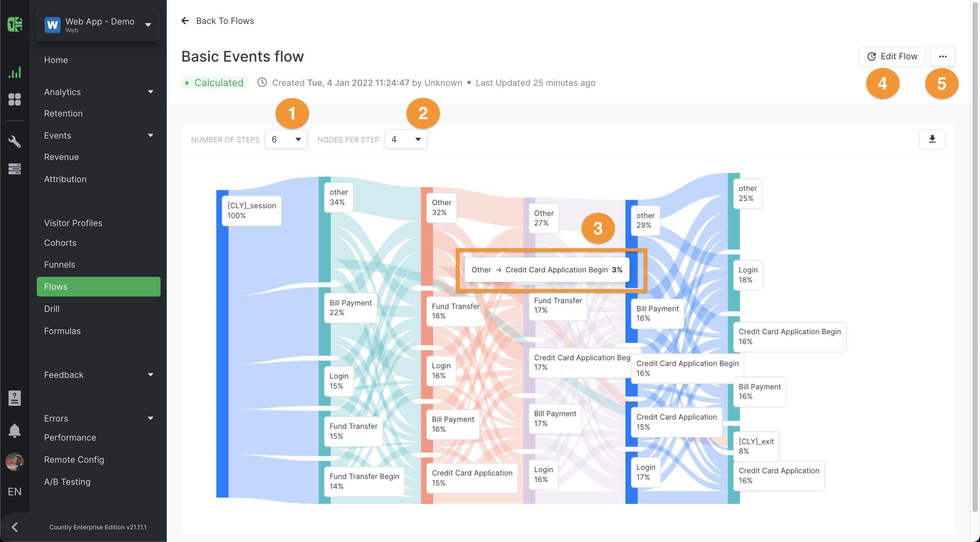Download the flow diagram
980x542 pixels.
pyautogui.click(x=932, y=139)
